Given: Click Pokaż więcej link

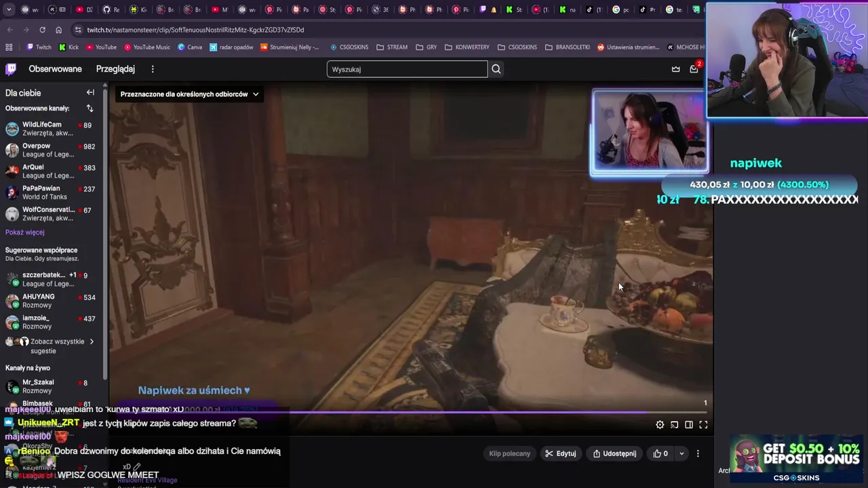Looking at the screenshot, I should (24, 232).
